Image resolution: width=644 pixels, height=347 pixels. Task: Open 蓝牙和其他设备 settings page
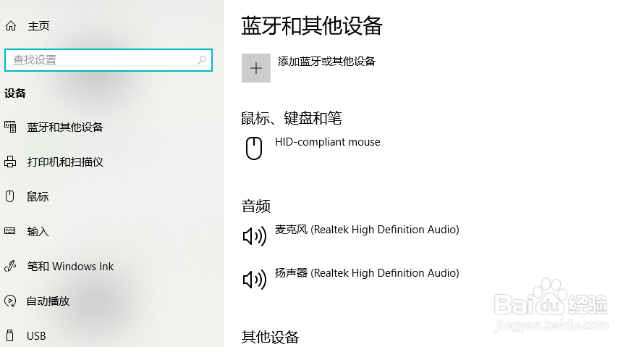click(x=65, y=127)
